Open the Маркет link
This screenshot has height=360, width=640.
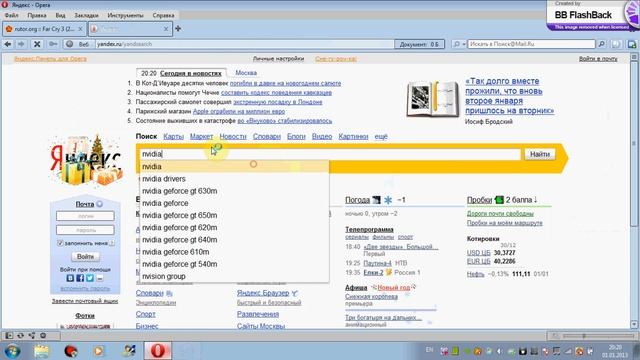tap(201, 137)
